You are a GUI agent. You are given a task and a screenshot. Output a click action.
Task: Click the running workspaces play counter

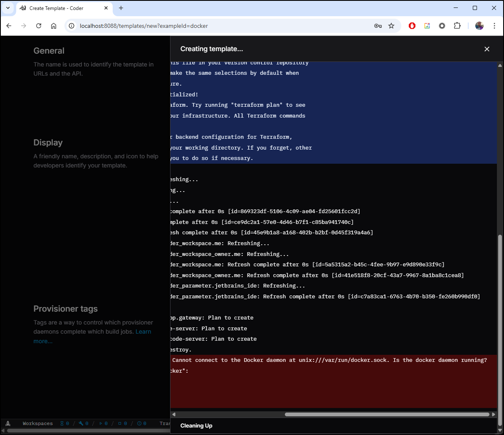point(104,423)
